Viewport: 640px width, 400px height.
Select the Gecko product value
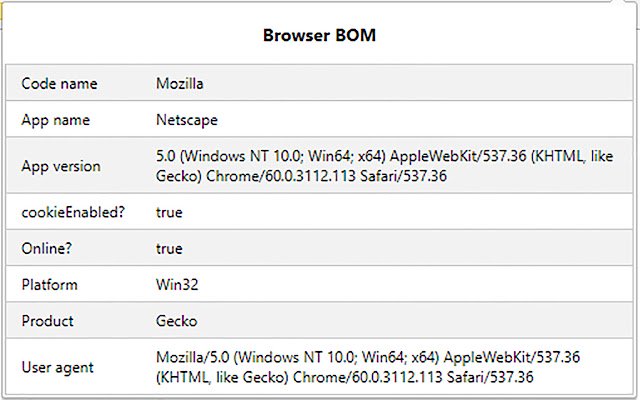[x=176, y=321]
